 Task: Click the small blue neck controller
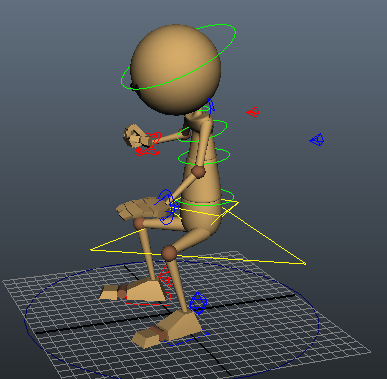coord(210,107)
